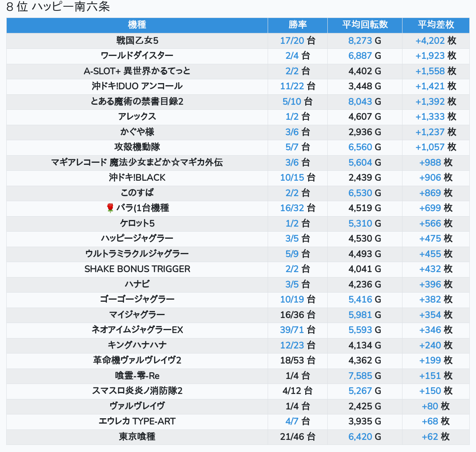
Task: Click the 2,936 G spins cell
Action: click(x=365, y=132)
